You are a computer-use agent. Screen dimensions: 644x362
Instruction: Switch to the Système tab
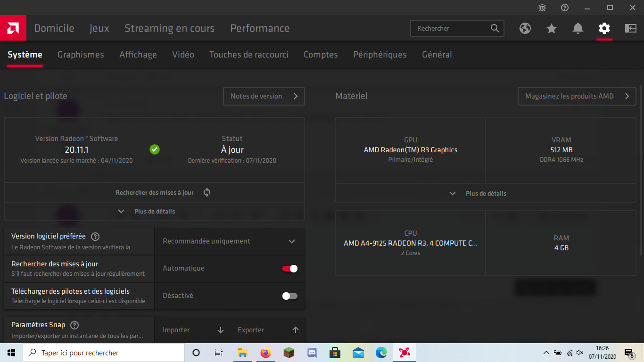pos(25,55)
